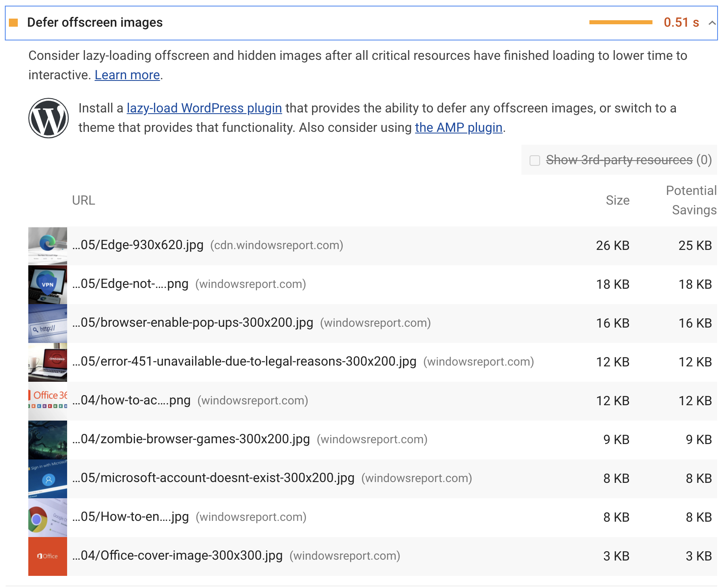Click the orange severity square icon
The image size is (722, 588).
pos(13,23)
